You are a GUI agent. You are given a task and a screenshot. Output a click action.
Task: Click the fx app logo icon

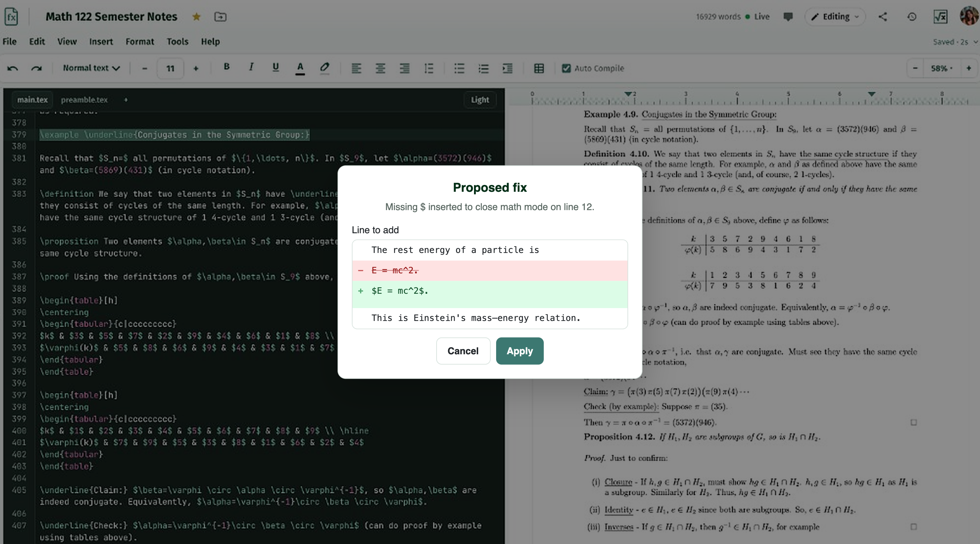pyautogui.click(x=12, y=17)
